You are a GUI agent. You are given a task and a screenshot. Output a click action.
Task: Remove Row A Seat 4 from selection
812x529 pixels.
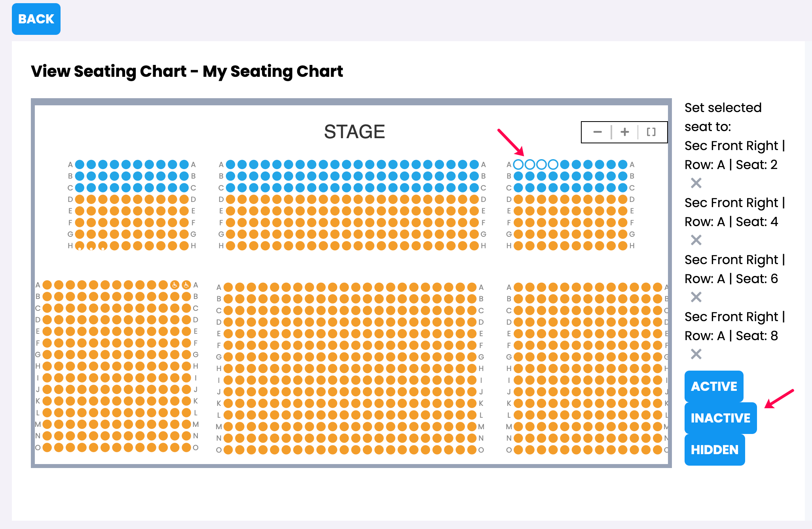point(696,240)
